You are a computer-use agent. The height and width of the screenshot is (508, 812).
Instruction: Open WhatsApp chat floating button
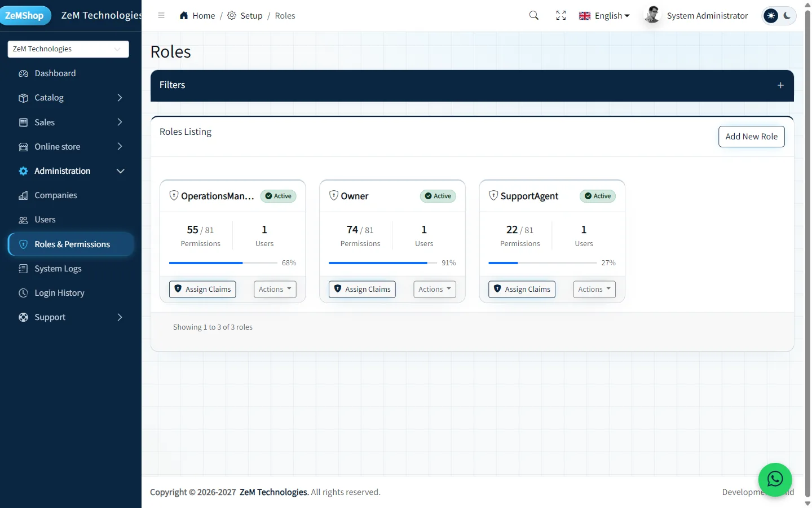(x=775, y=480)
